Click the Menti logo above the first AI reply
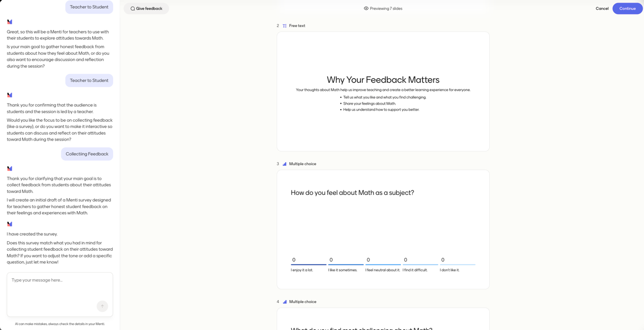The height and width of the screenshot is (330, 644). 10,22
